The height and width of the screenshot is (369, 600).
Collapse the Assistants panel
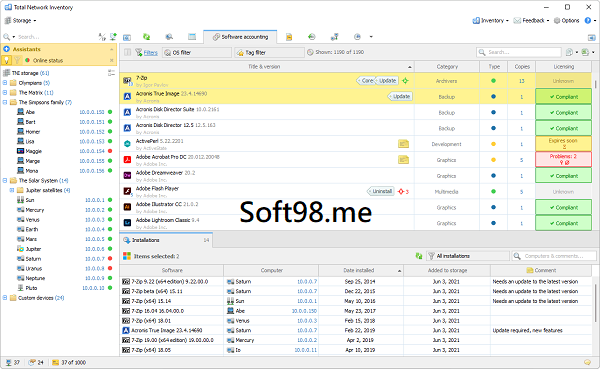(x=111, y=49)
